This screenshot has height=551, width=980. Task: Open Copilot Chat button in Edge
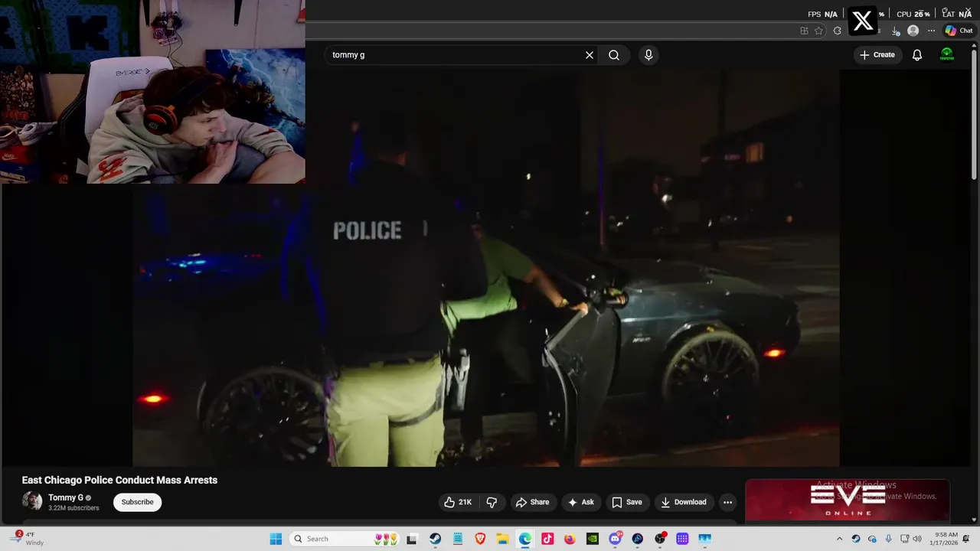tap(959, 31)
